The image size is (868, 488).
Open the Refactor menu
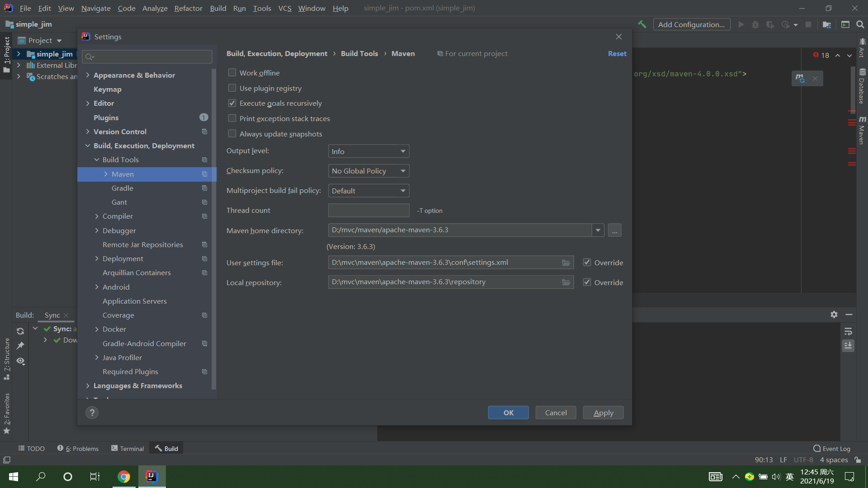(188, 8)
